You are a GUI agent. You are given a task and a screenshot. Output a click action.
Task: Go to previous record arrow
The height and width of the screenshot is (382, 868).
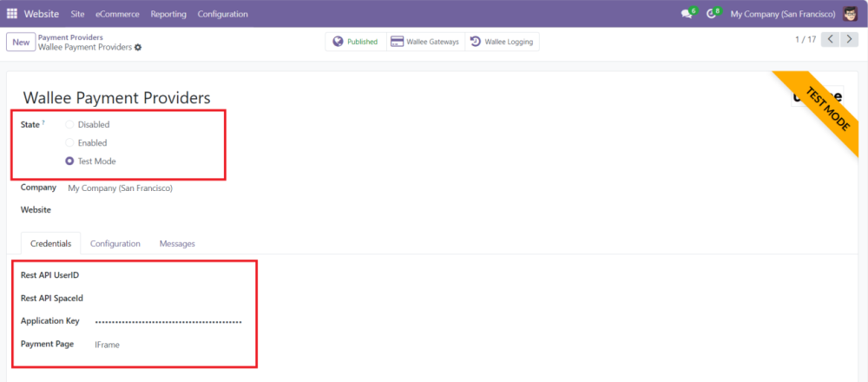tap(831, 40)
